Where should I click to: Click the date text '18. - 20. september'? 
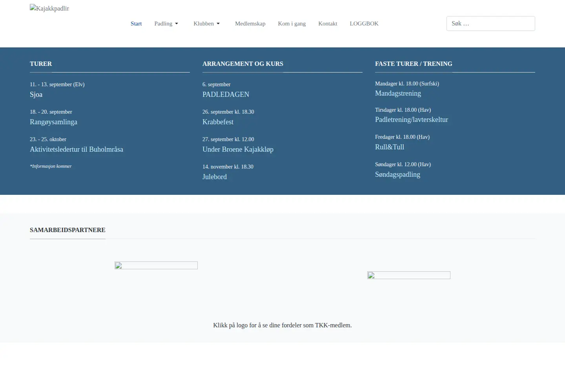click(x=51, y=112)
